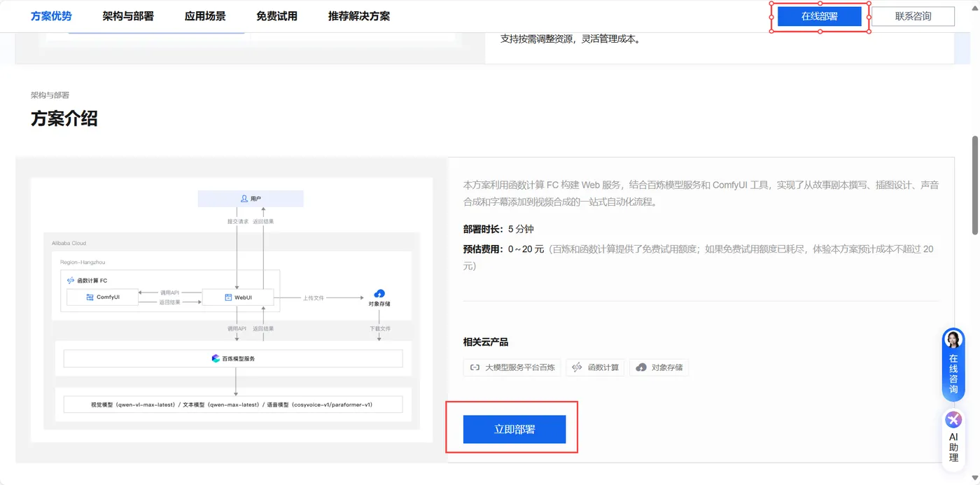Open the 推荐解决方案 tab
This screenshot has width=980, height=485.
[359, 15]
